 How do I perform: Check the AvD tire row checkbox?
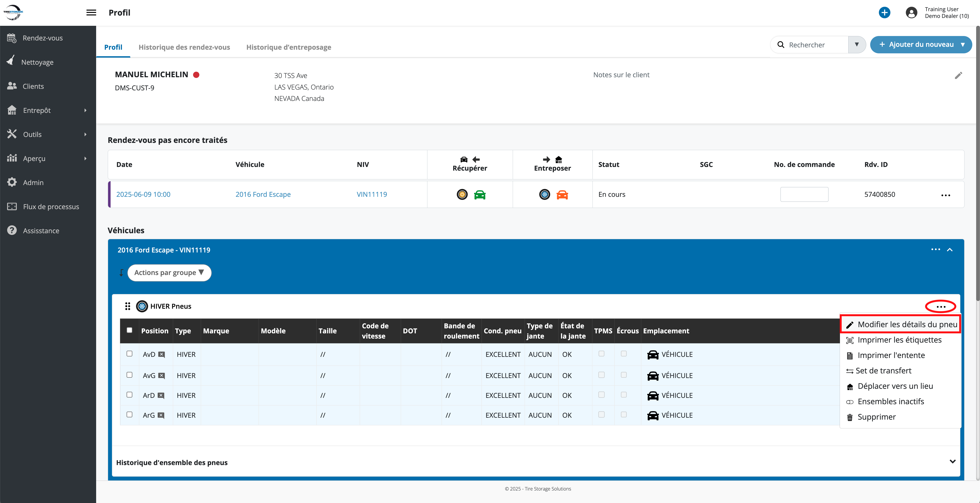tap(129, 354)
